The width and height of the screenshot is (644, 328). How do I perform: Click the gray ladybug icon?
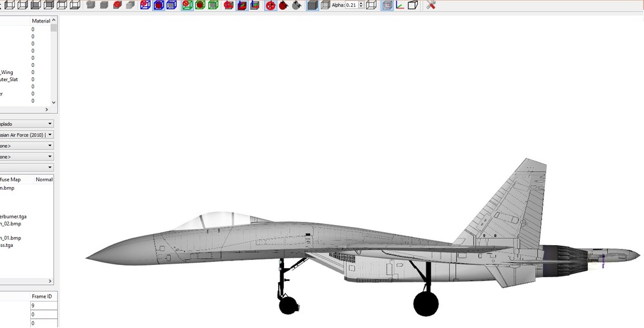296,5
